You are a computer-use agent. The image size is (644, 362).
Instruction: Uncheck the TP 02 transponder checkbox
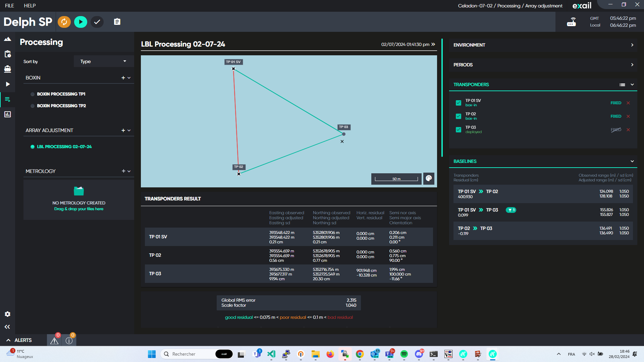(x=459, y=116)
